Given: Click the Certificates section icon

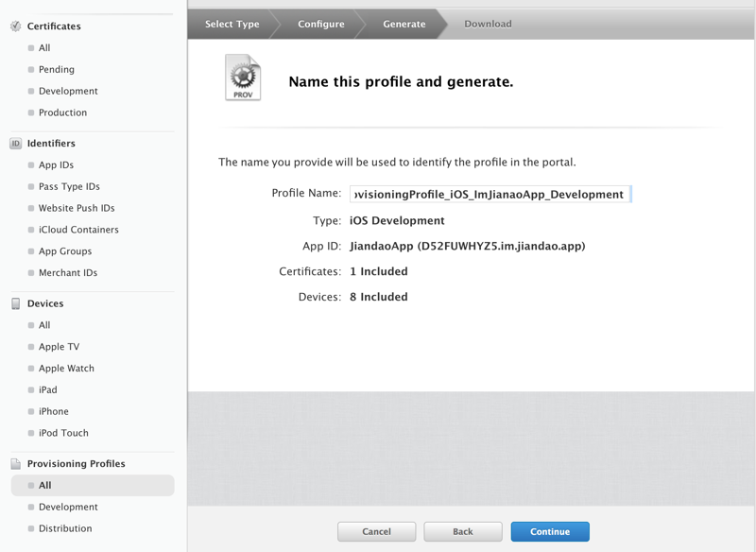Looking at the screenshot, I should (16, 26).
